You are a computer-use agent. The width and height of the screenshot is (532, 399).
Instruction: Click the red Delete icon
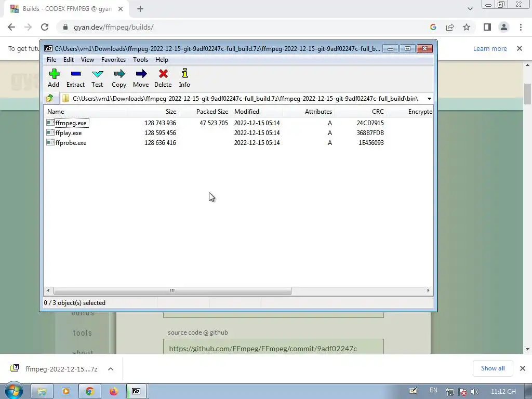click(163, 78)
